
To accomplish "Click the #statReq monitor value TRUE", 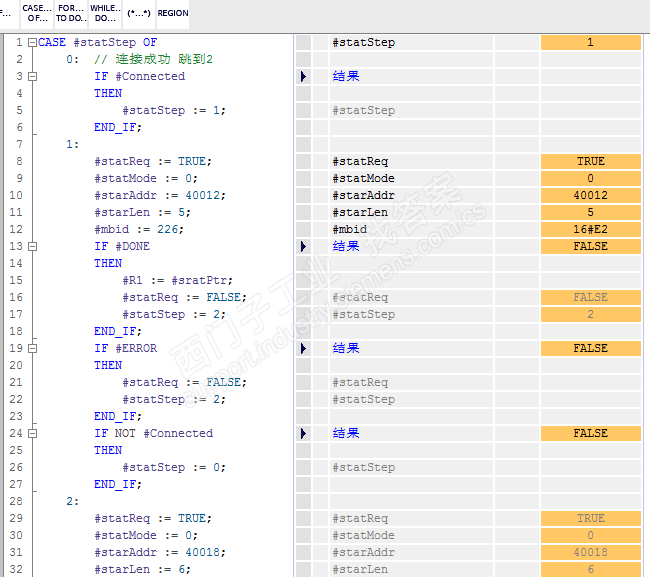I will [x=591, y=161].
